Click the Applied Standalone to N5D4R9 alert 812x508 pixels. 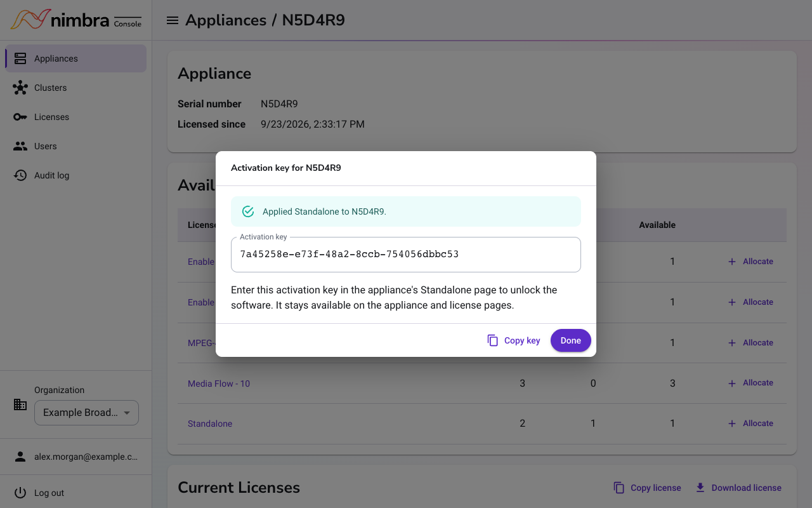pyautogui.click(x=406, y=211)
